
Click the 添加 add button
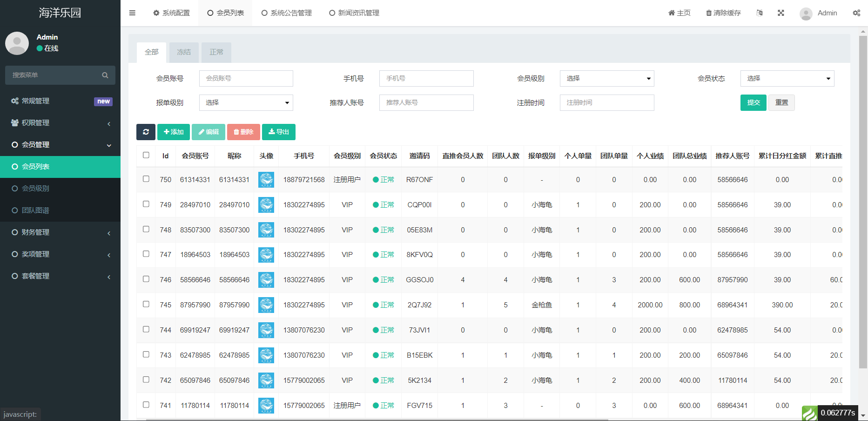coord(174,132)
